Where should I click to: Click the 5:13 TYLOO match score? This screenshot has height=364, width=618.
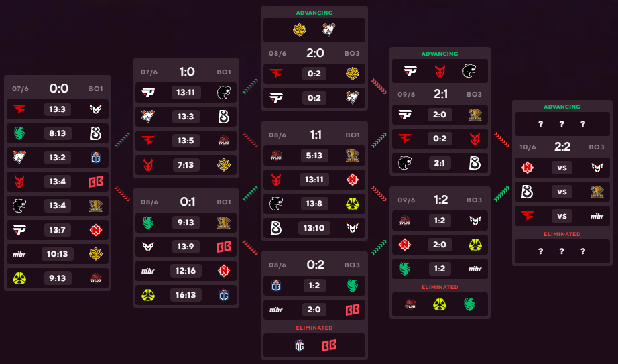(x=314, y=156)
